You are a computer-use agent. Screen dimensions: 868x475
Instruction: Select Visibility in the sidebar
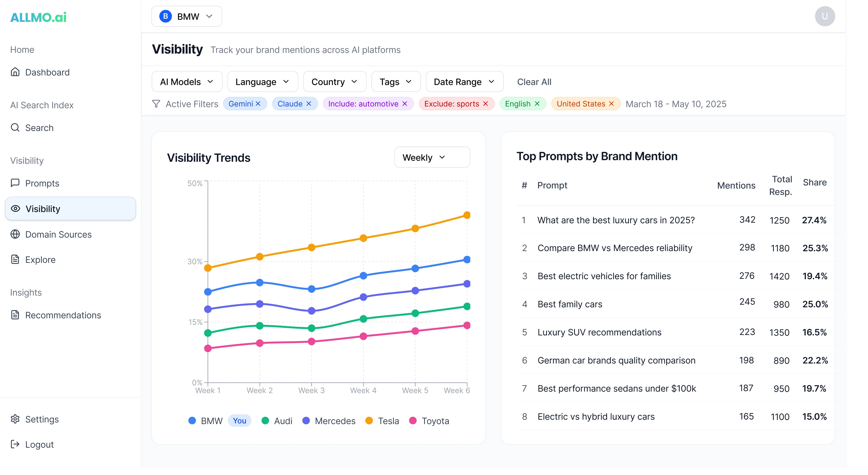70,209
